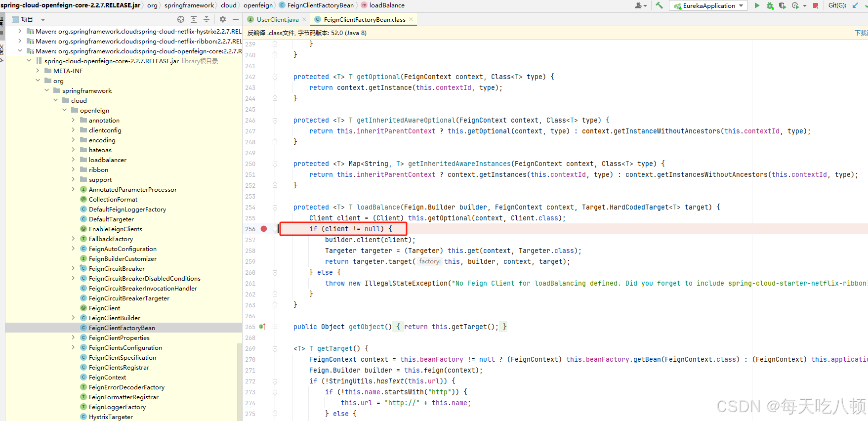
Task: Open the EurekaApplication run configuration dropdown
Action: (708, 5)
